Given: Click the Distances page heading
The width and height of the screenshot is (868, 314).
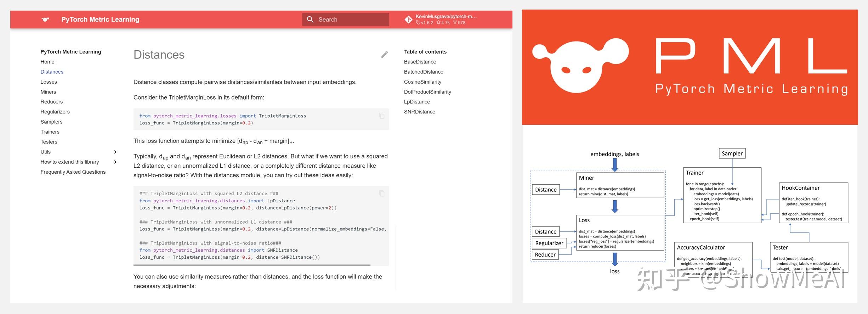Looking at the screenshot, I should point(159,55).
